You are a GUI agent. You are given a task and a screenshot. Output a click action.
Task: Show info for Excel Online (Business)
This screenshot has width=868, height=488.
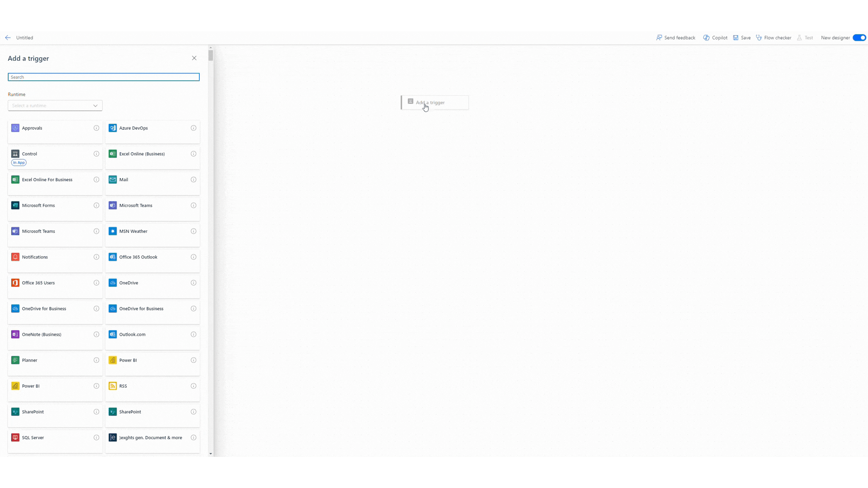point(193,154)
